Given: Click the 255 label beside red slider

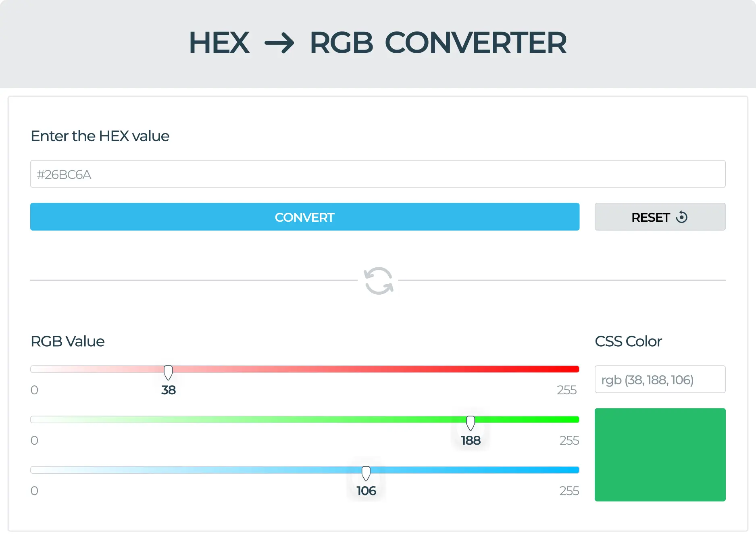Looking at the screenshot, I should (566, 390).
